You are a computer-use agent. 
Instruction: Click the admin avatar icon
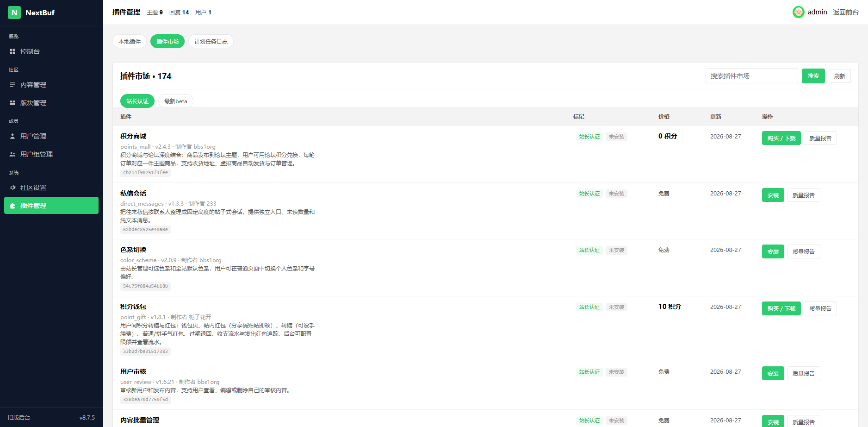point(798,12)
